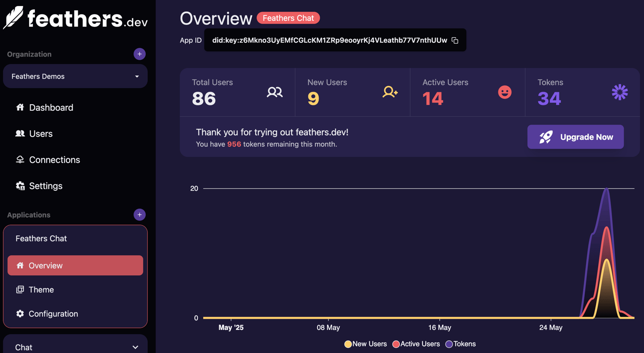Click the Total Users count 86
The height and width of the screenshot is (353, 644).
pos(204,99)
